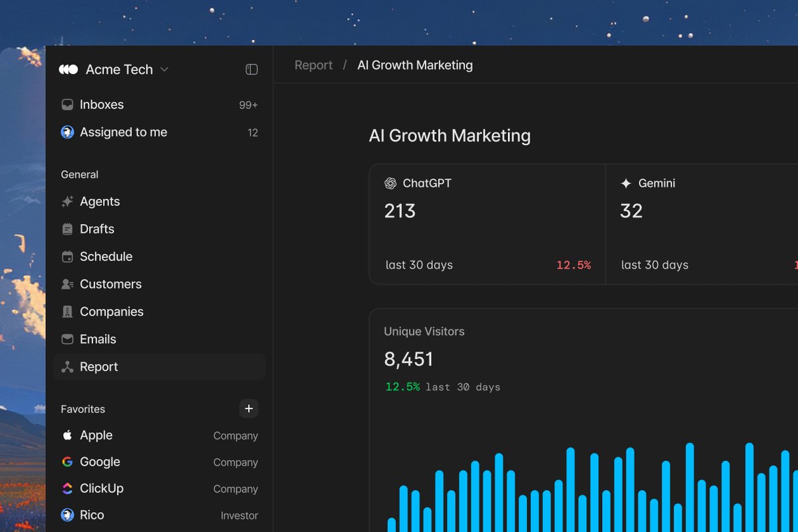Click the Customers people icon
This screenshot has width=798, height=532.
[67, 284]
